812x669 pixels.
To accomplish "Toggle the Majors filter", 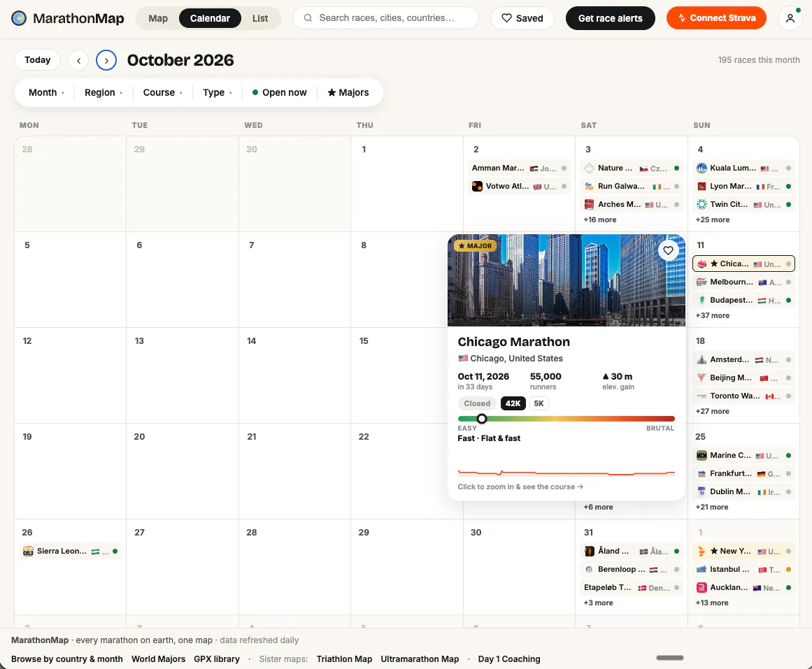I will click(x=348, y=92).
